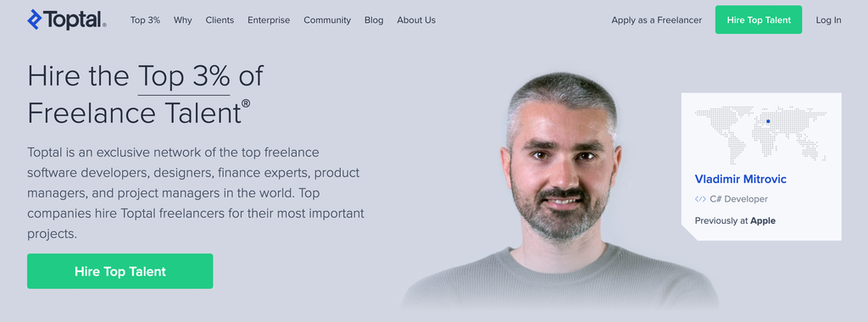868x322 pixels.
Task: Visit the Community section
Action: tap(327, 20)
